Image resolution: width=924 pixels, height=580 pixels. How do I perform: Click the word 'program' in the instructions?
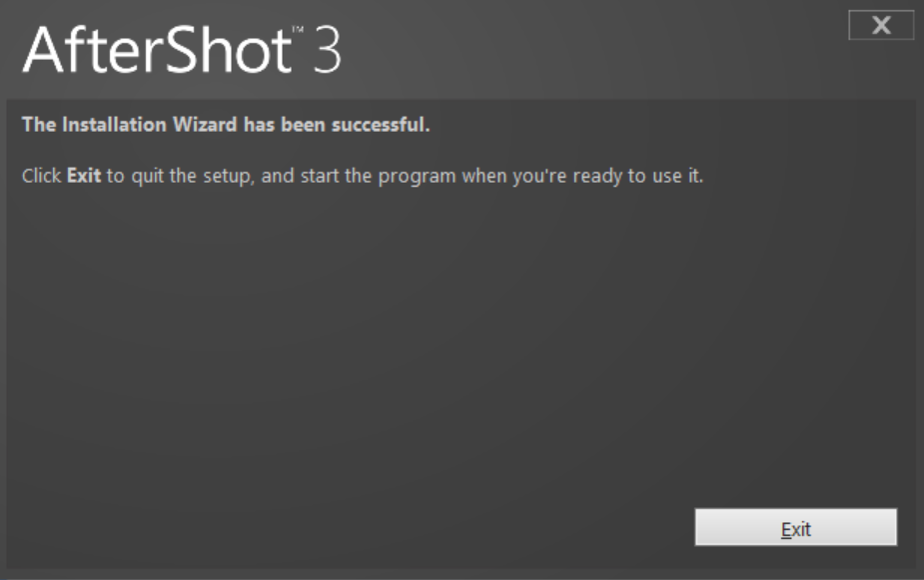(417, 177)
